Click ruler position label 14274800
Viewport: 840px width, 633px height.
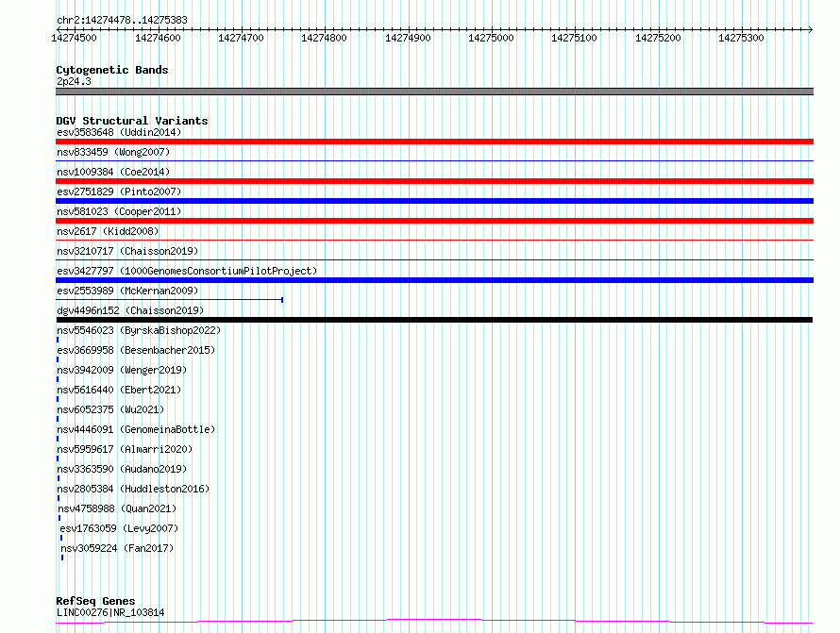click(x=324, y=38)
